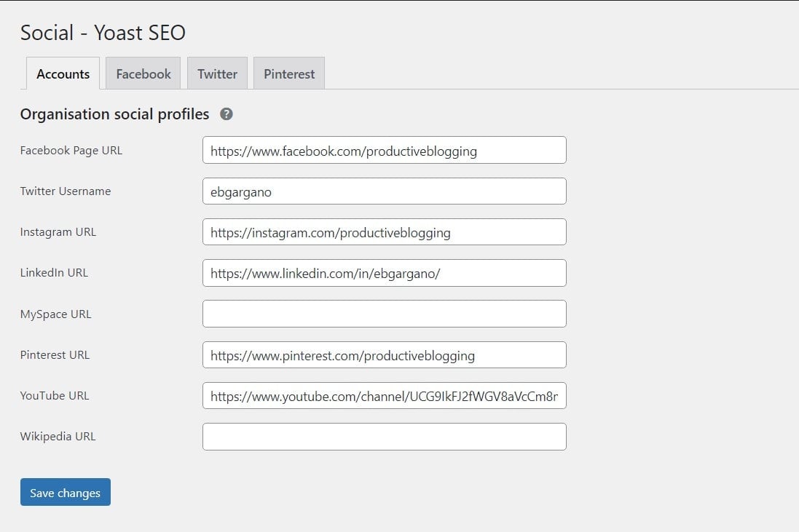This screenshot has width=799, height=532.
Task: Click the Save changes button
Action: 66,492
